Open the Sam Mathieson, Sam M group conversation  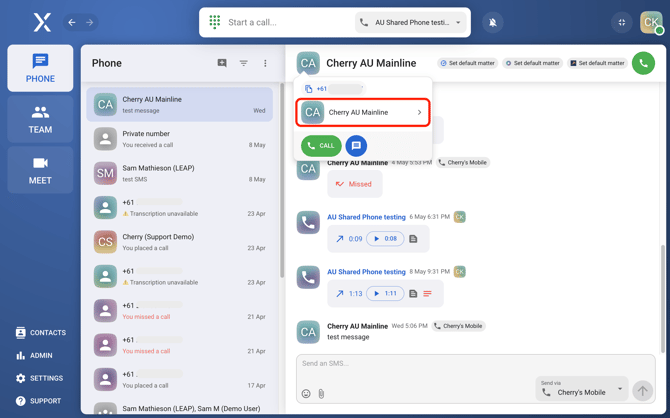point(179,408)
